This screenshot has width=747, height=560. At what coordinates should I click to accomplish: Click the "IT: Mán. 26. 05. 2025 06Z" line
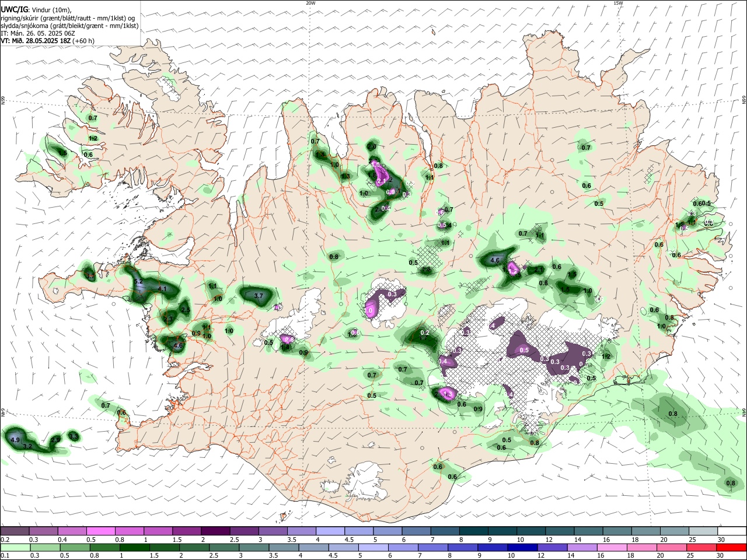click(x=37, y=33)
